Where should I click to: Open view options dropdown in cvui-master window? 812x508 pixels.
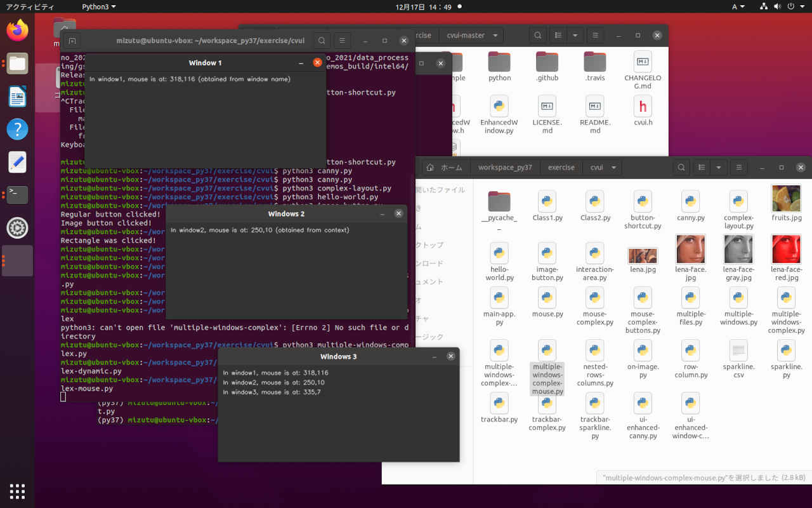coord(575,36)
